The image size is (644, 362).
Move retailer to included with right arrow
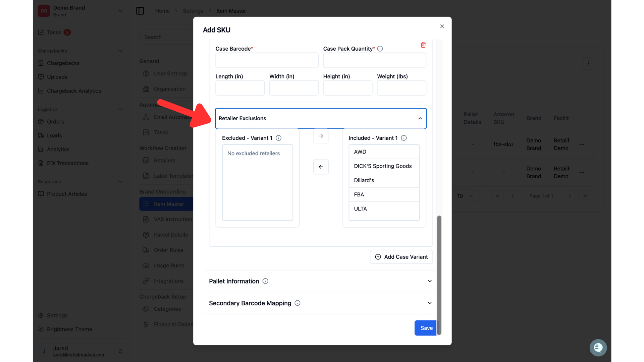tap(321, 136)
